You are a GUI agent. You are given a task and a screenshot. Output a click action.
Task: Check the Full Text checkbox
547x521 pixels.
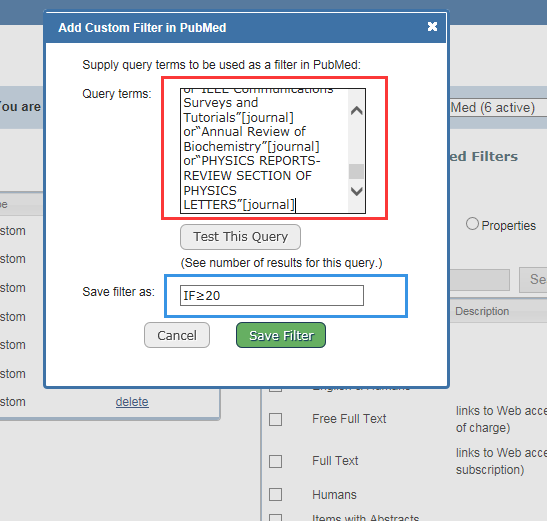pos(276,461)
